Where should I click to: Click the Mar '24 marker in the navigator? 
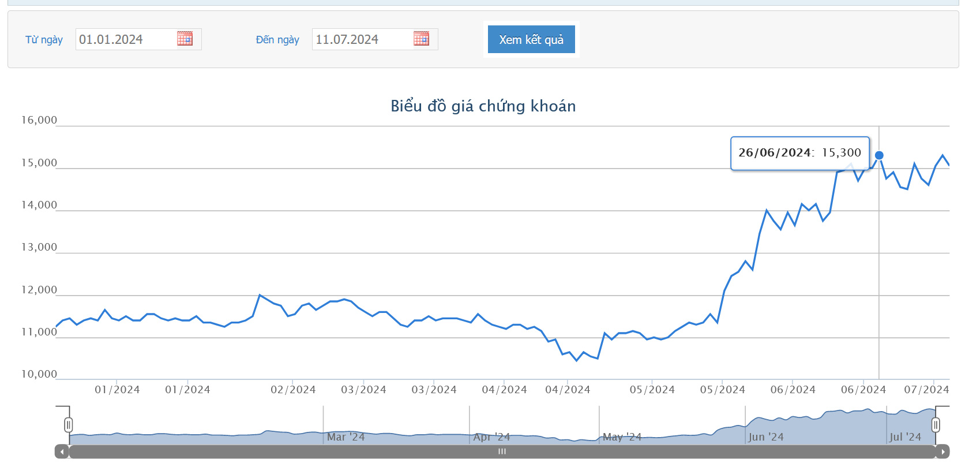[x=346, y=437]
